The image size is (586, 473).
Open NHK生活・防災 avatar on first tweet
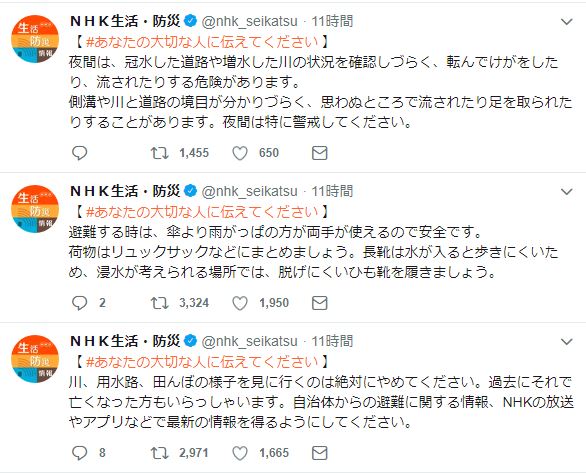point(35,39)
